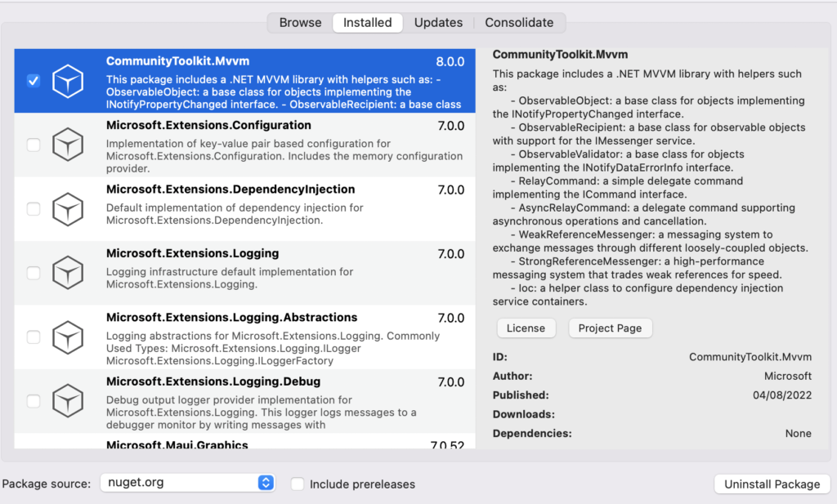Select the Microsoft.Extensions.Logging package title
The image size is (837, 504).
(x=192, y=253)
